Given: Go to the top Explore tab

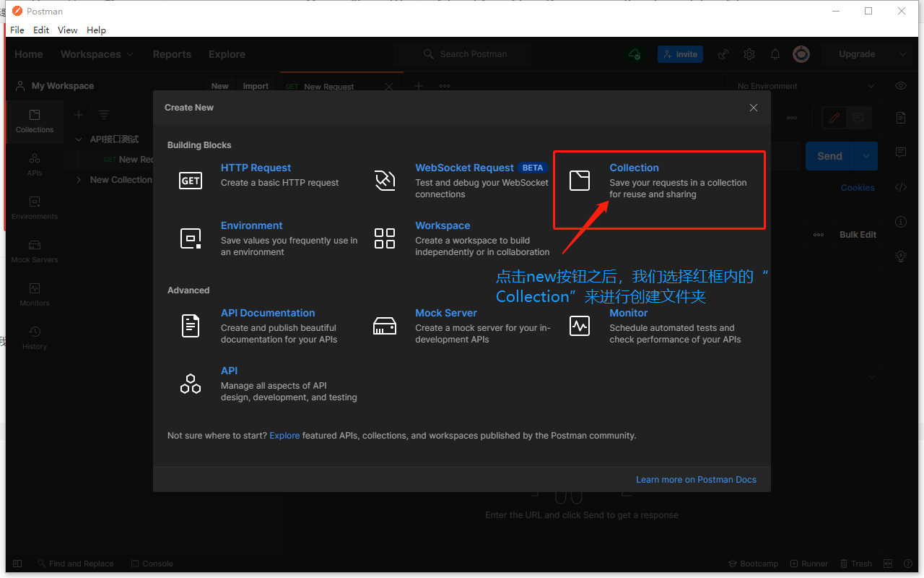Looking at the screenshot, I should click(227, 54).
